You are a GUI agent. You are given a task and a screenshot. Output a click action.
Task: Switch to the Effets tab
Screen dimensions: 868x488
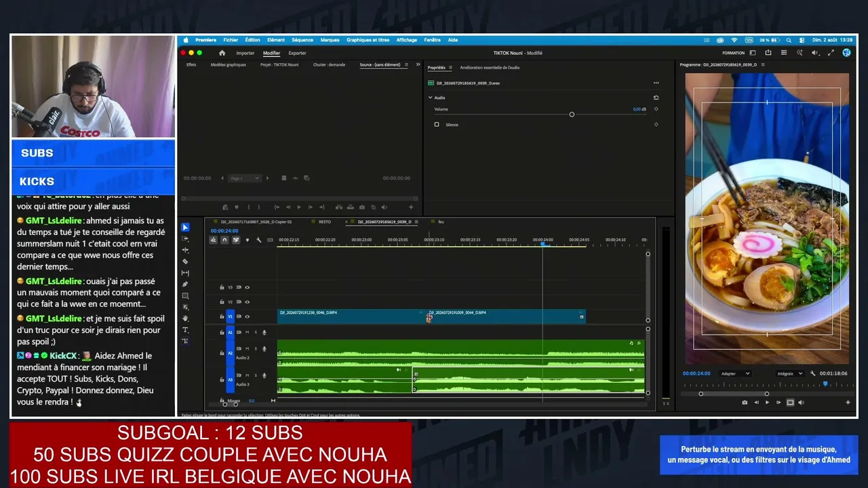coord(191,65)
